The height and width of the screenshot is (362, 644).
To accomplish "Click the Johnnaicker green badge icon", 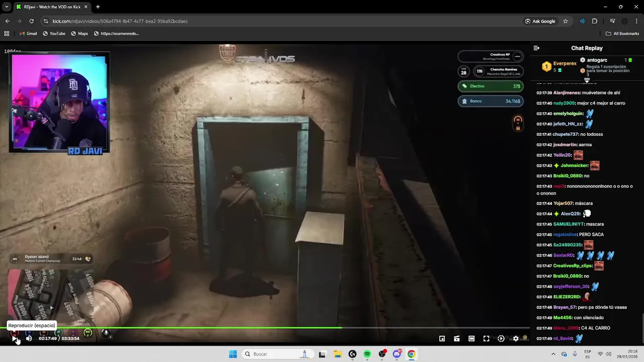I will pyautogui.click(x=556, y=165).
